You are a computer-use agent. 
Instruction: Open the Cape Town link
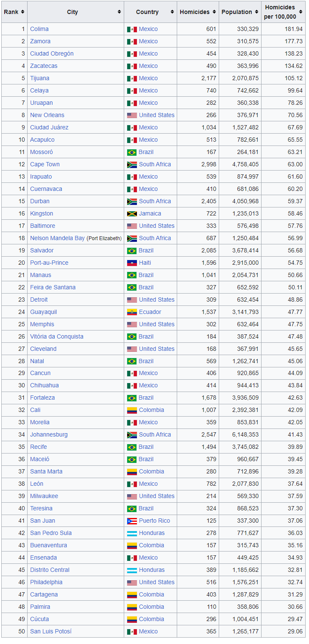[x=45, y=164]
